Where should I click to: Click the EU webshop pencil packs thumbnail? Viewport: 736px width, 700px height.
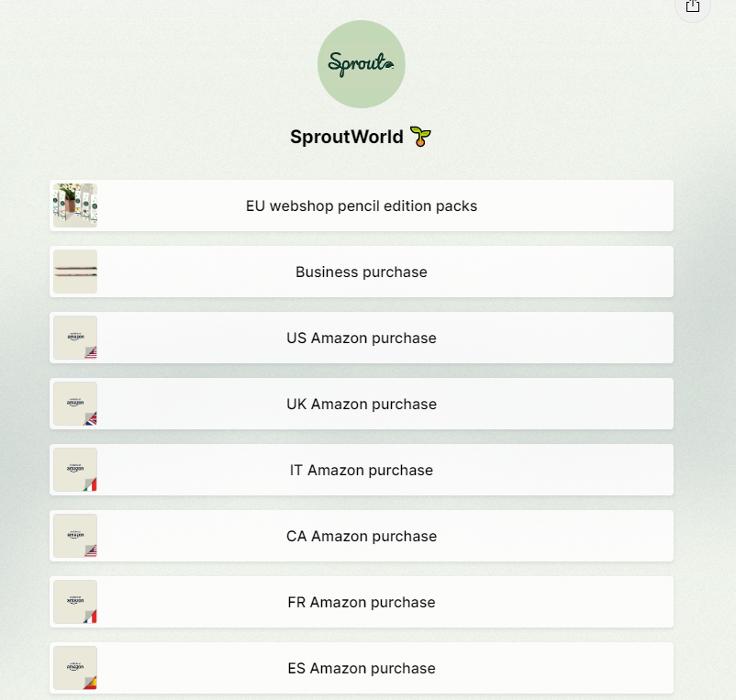click(x=75, y=206)
